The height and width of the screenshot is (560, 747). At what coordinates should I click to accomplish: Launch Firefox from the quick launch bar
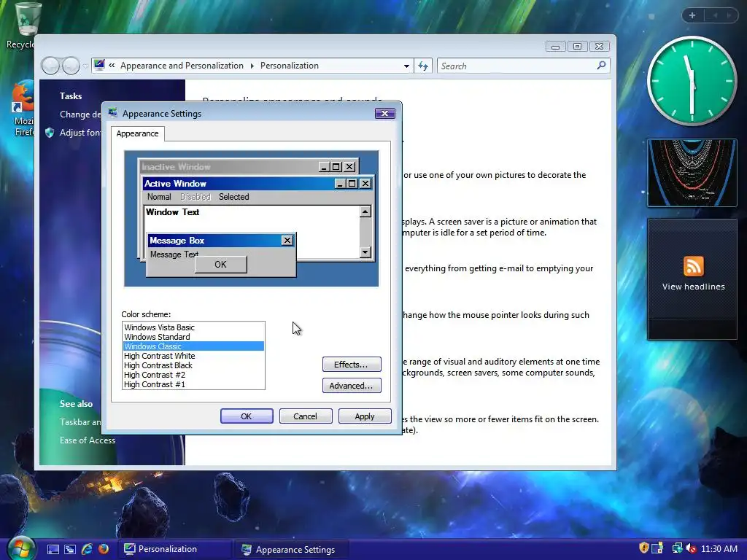pyautogui.click(x=103, y=549)
